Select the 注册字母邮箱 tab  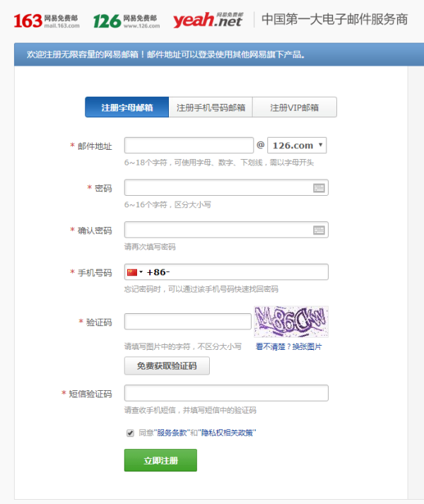point(126,107)
